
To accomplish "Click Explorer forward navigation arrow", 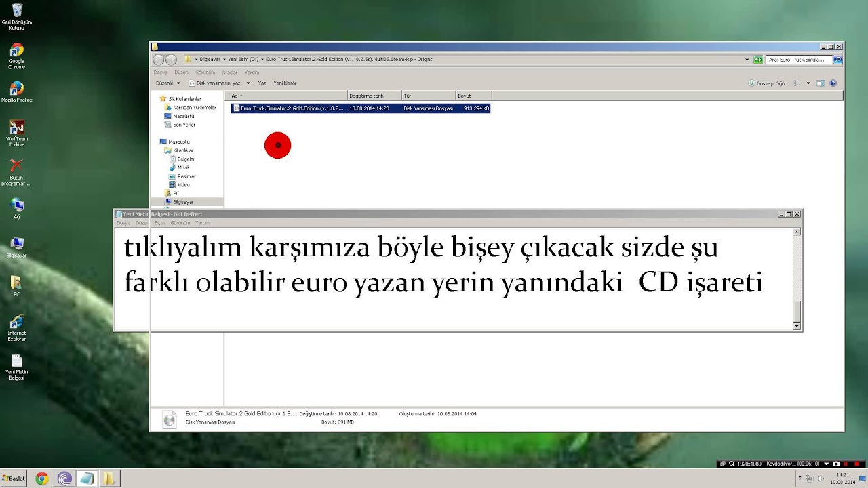I will 171,60.
